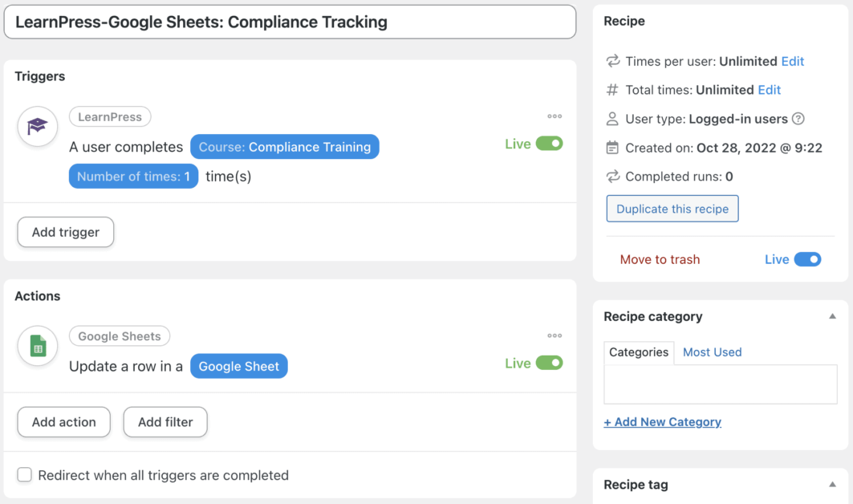Select the Categories tab
Viewport: 853px width, 504px height.
coord(639,352)
